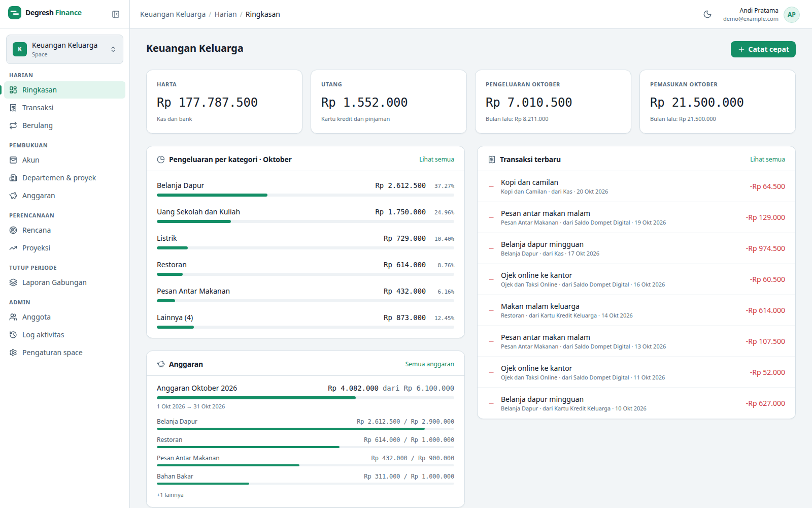812x508 pixels.
Task: Click the Degresh Finance logo icon
Action: click(x=15, y=13)
